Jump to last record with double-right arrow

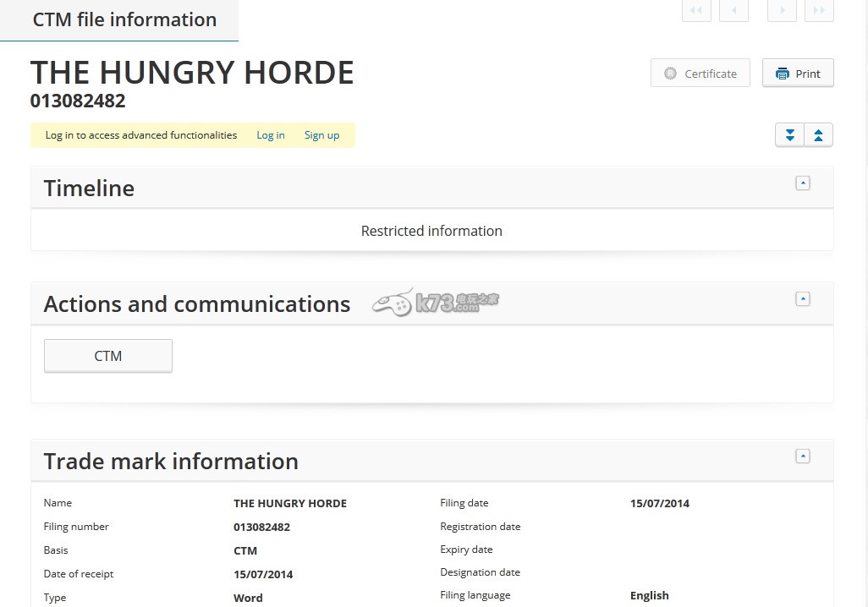(819, 10)
